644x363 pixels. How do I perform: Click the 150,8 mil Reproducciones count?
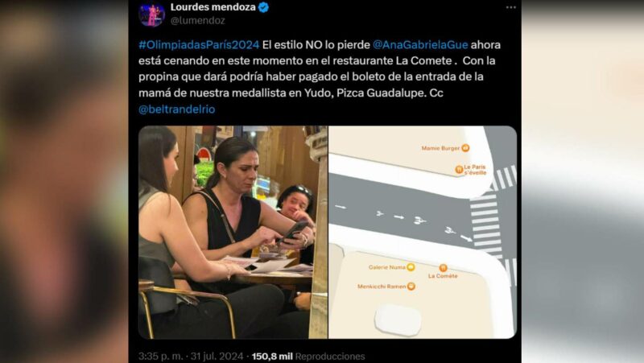point(308,356)
